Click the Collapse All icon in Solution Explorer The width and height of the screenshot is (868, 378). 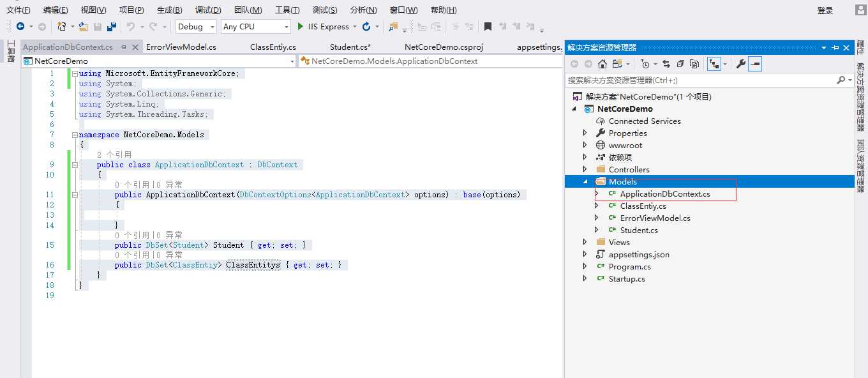click(x=680, y=64)
